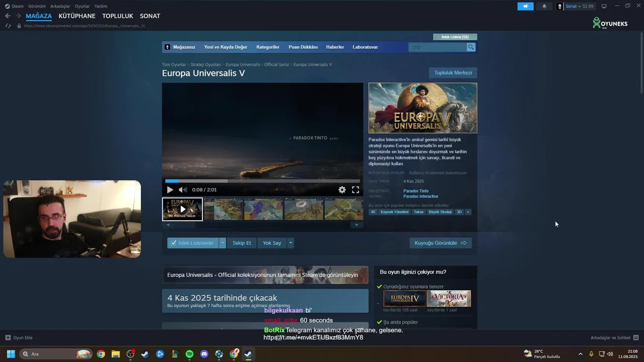Switch to TOPLULUK tab
The width and height of the screenshot is (644, 362).
pyautogui.click(x=118, y=16)
